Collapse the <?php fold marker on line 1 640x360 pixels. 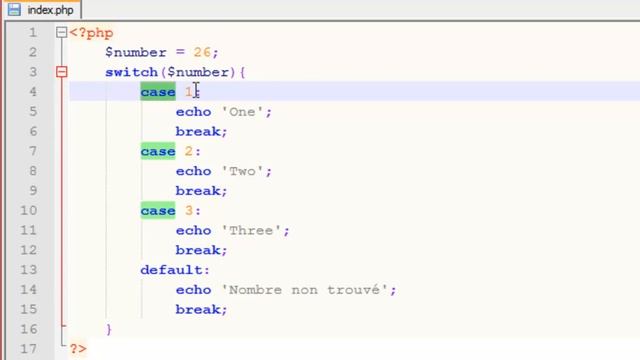(x=61, y=32)
